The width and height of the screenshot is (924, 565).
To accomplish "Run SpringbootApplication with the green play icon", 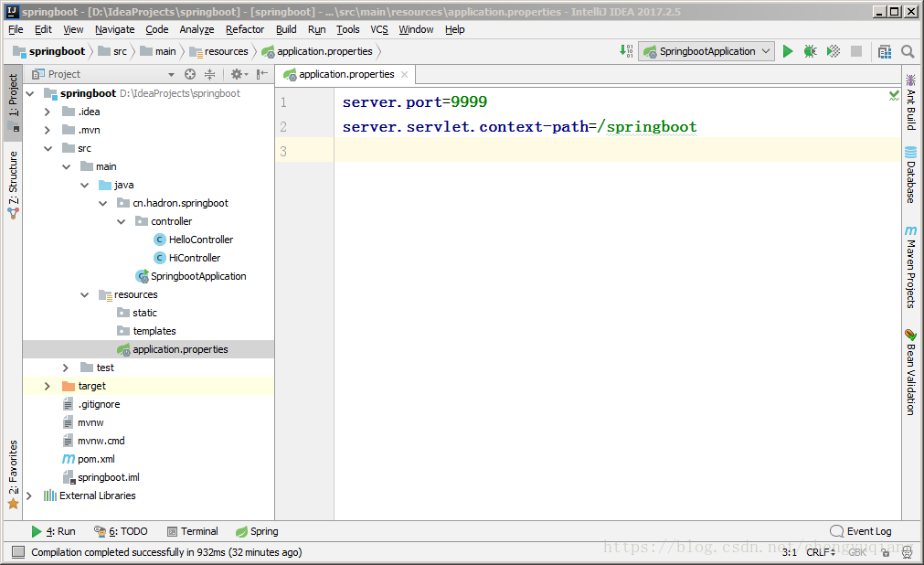I will 787,51.
